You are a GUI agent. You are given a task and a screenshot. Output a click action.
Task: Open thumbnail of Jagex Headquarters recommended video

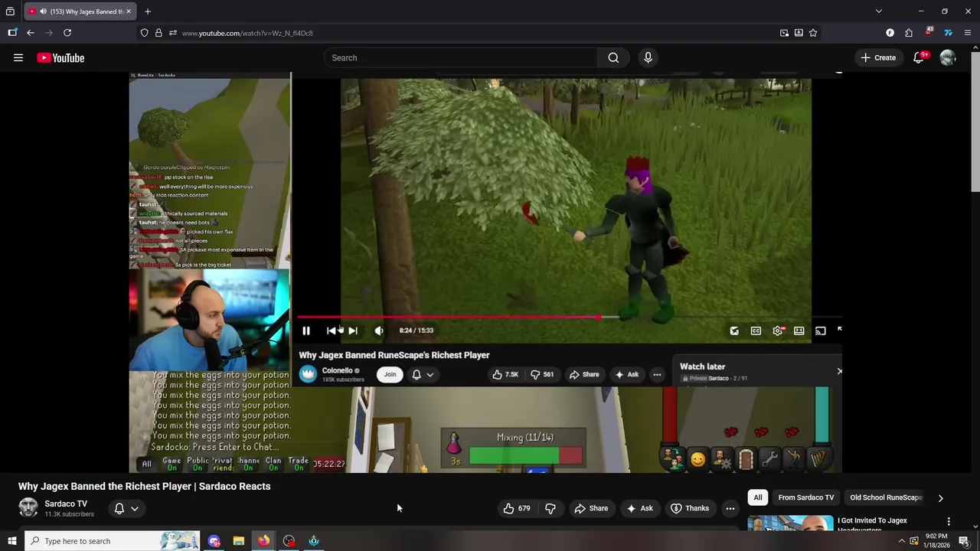point(790,523)
